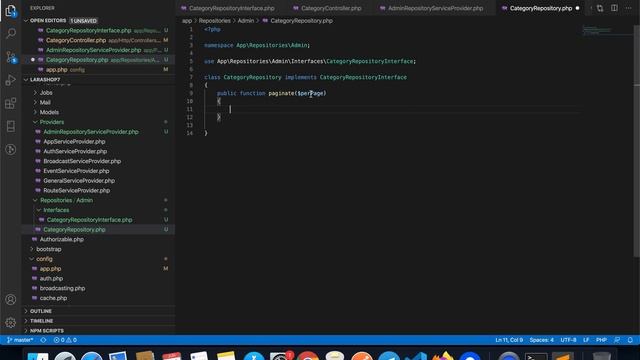This screenshot has width=640, height=360.
Task: Click the $perPage parameter in paginate
Action: (x=310, y=93)
